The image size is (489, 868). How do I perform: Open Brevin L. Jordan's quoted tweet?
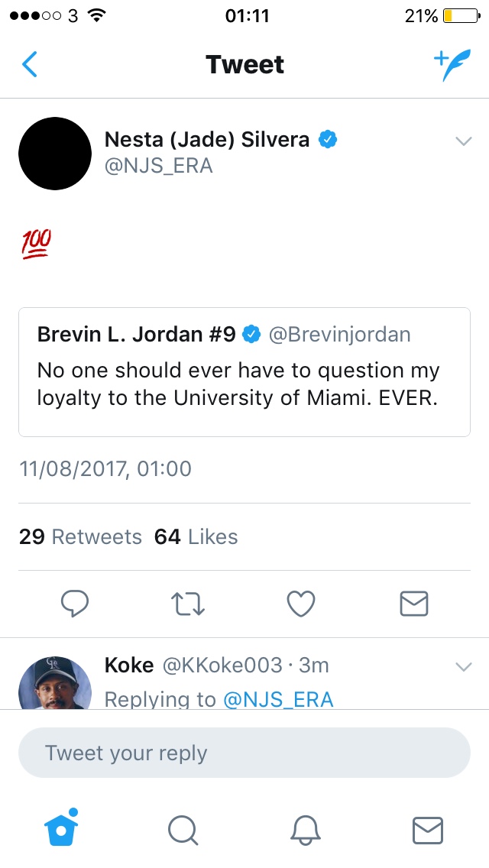tap(244, 372)
